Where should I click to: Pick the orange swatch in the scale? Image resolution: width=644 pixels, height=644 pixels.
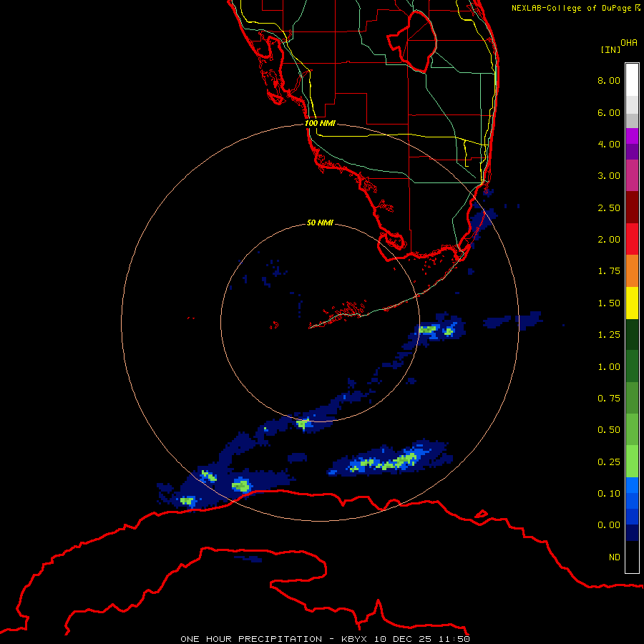[x=632, y=271]
